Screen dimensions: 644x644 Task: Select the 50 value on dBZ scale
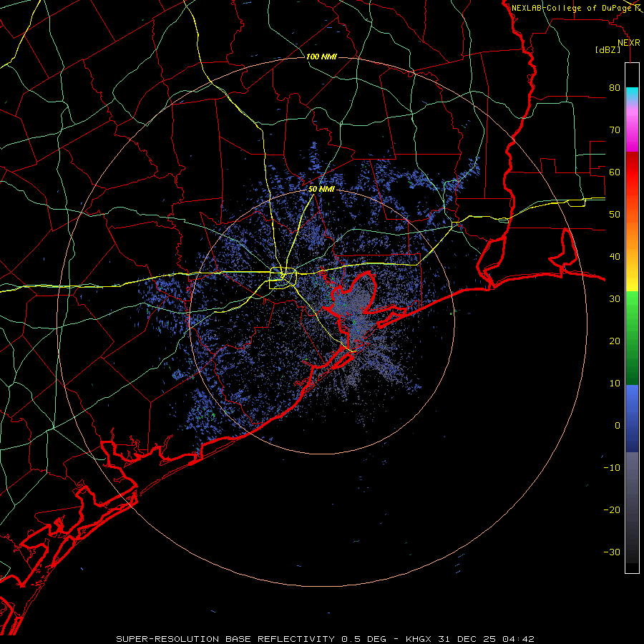(x=615, y=215)
